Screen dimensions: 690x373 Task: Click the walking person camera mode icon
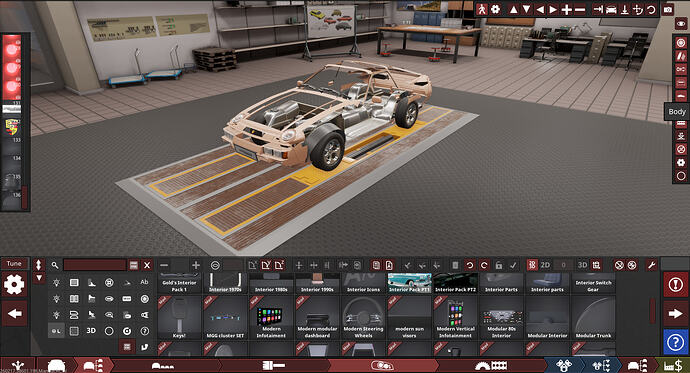click(x=482, y=9)
